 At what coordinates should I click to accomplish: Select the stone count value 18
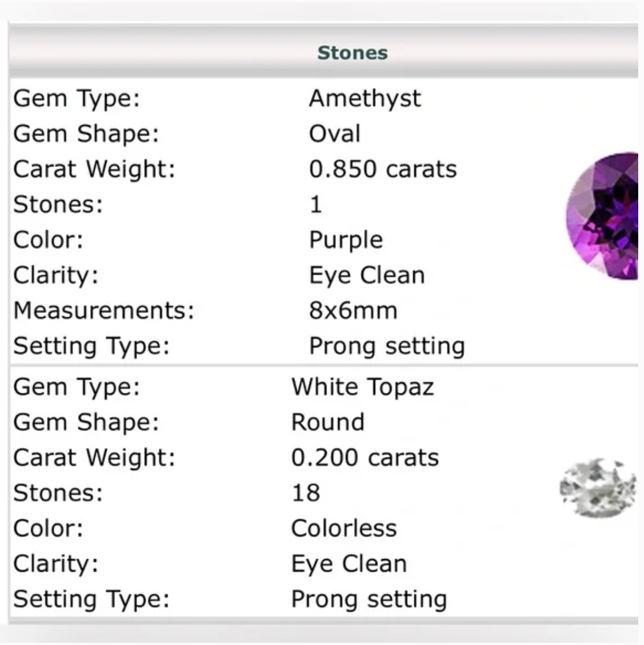(305, 493)
